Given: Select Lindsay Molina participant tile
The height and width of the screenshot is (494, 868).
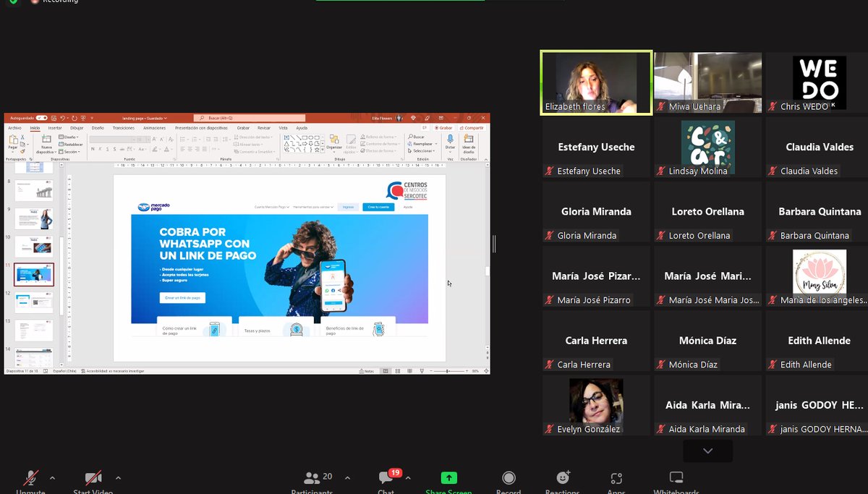Looking at the screenshot, I should click(x=707, y=147).
